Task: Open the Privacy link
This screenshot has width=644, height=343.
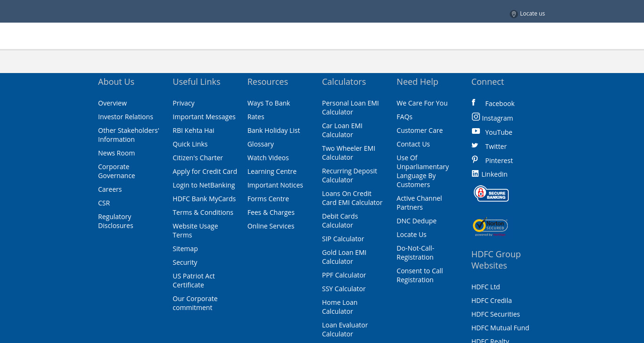Action: pyautogui.click(x=183, y=103)
